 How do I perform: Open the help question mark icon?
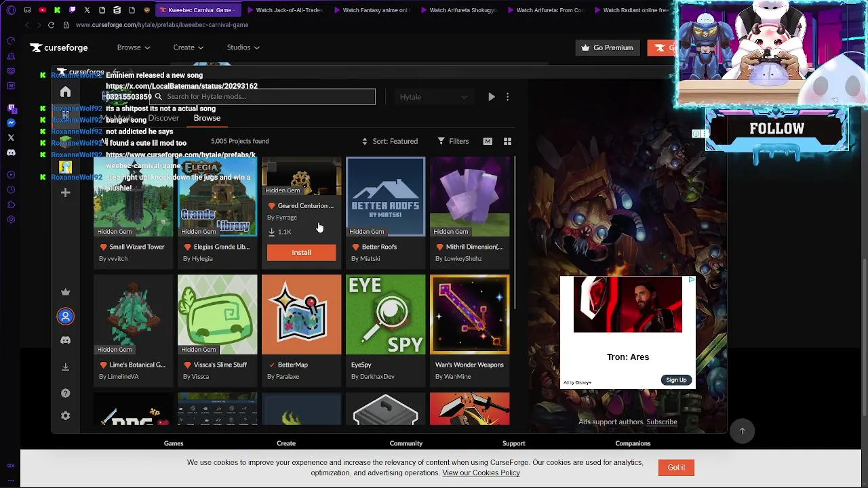[65, 393]
